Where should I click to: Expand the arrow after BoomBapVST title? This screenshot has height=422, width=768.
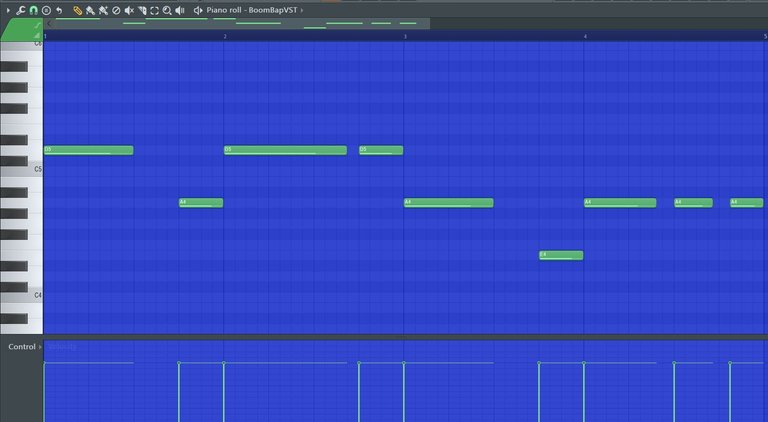302,10
